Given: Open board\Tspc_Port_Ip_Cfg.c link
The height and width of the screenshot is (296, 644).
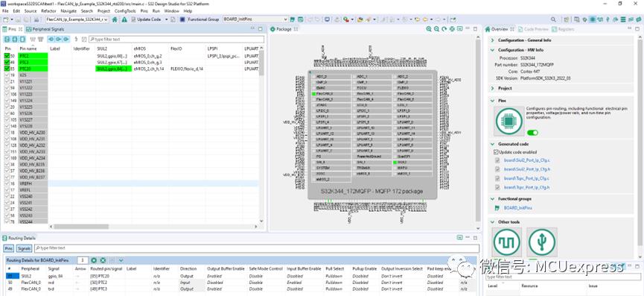Looking at the screenshot, I should point(526,178).
